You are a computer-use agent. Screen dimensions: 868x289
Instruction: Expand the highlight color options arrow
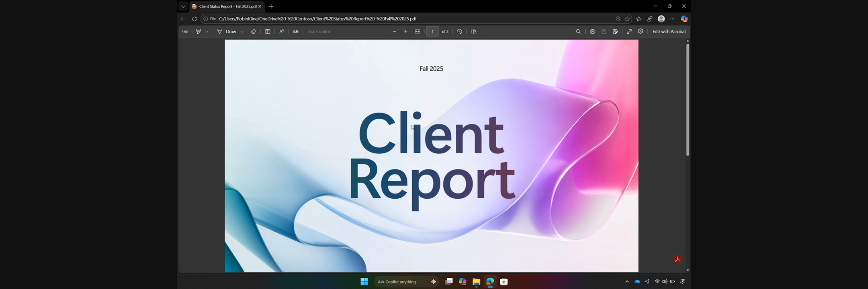[207, 32]
